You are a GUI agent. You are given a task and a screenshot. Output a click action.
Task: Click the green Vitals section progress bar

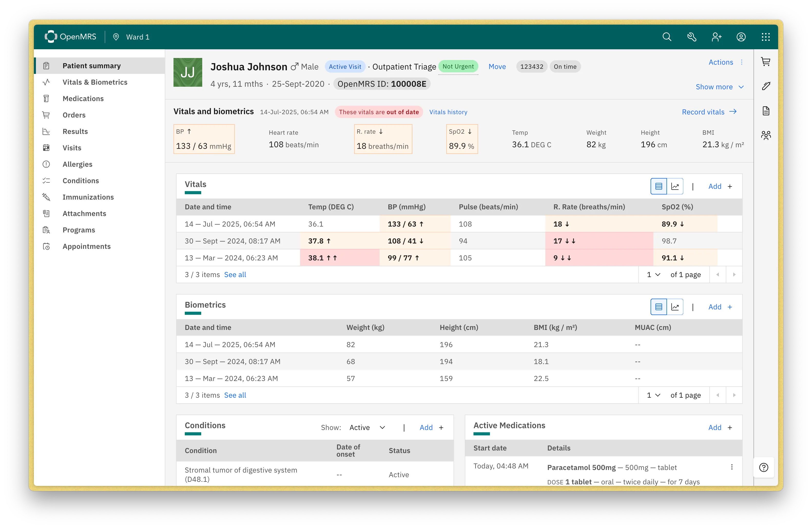point(193,192)
